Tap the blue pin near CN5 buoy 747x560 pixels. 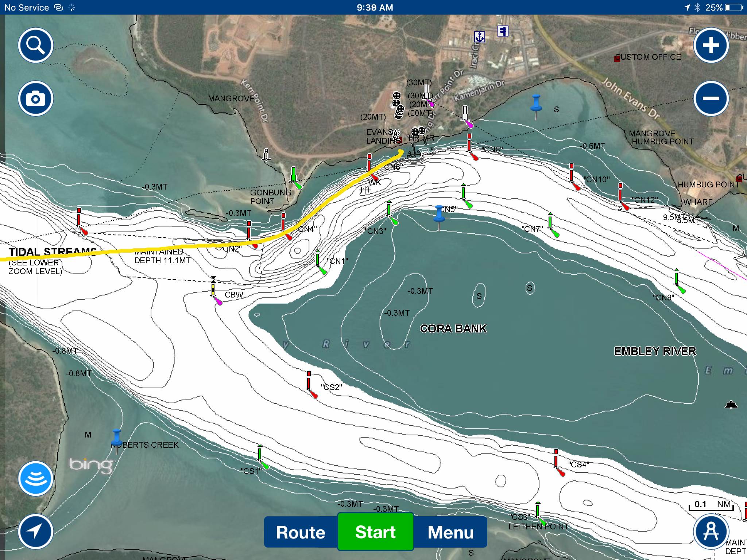point(439,214)
